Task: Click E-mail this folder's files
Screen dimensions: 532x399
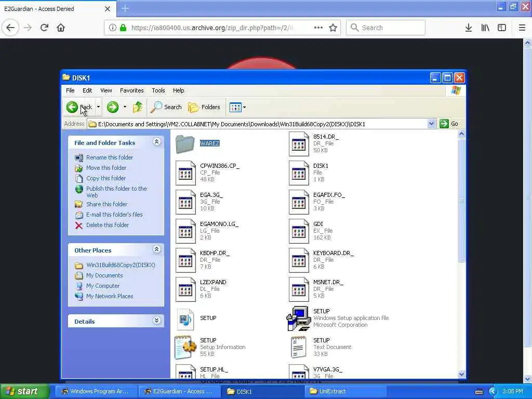Action: pyautogui.click(x=114, y=215)
